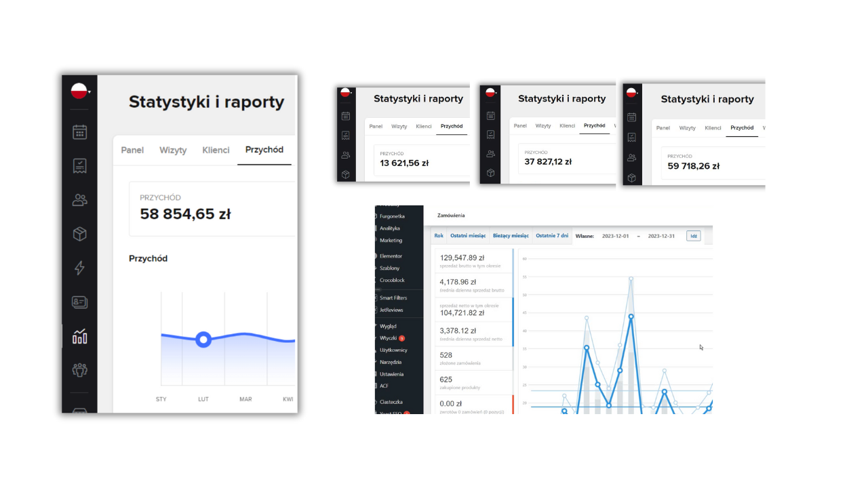Screen dimensions: 868x488
Task: Open clients people icon in 58 854,65 zł window
Action: pos(79,200)
